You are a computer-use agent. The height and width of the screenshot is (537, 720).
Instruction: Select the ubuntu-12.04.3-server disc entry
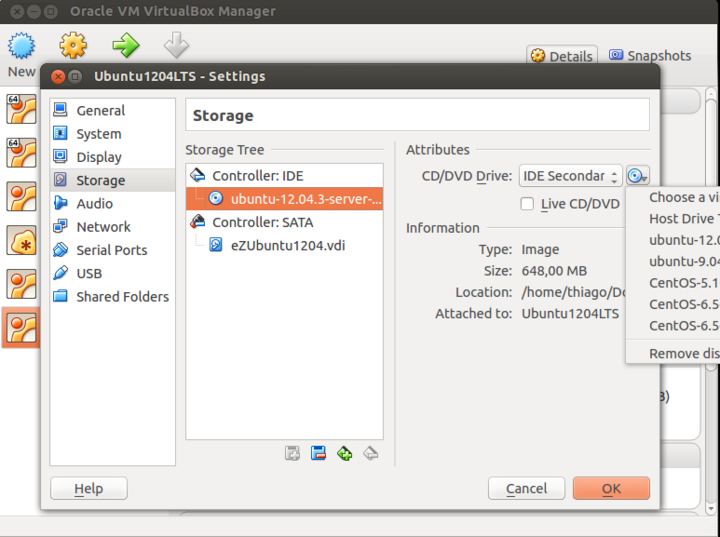pyautogui.click(x=284, y=199)
